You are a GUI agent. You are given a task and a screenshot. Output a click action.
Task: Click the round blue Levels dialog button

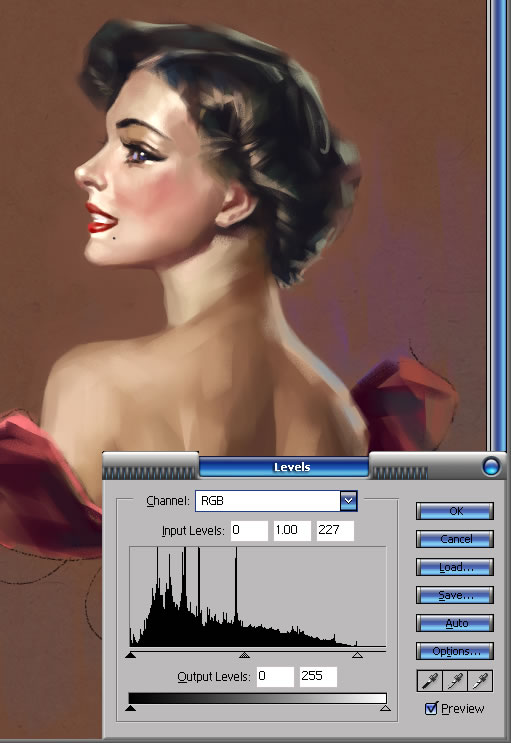tap(491, 467)
